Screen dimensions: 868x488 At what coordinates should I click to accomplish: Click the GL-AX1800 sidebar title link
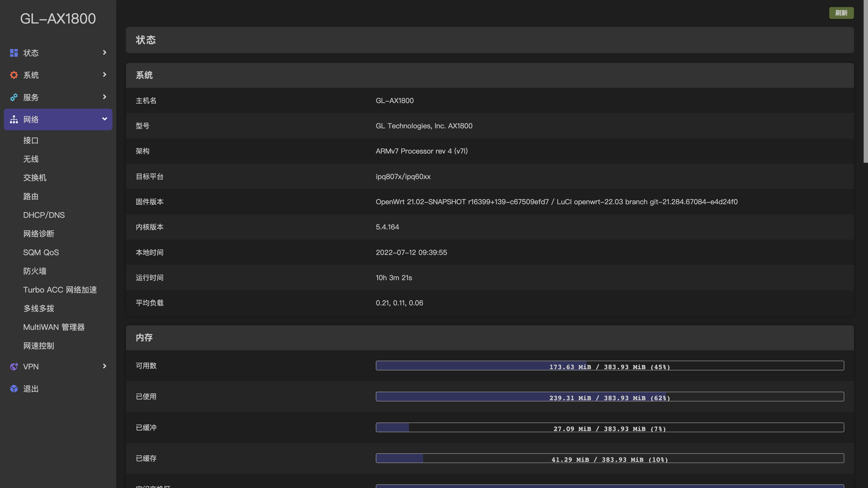point(58,18)
